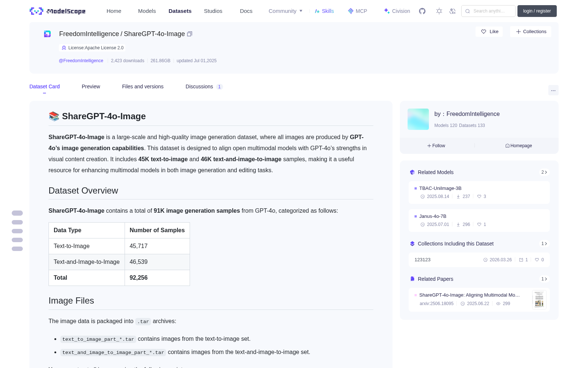Open the ShareGPT-4o-Image paper title

[x=469, y=295]
